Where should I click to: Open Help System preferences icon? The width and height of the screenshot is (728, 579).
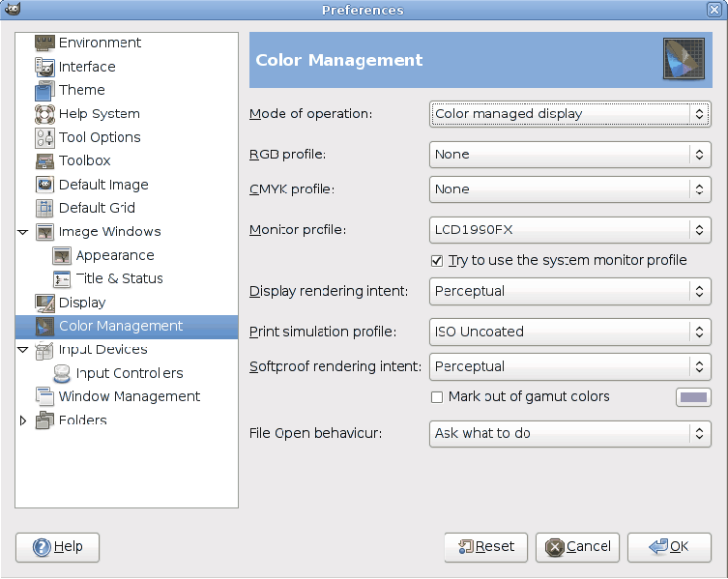44,114
